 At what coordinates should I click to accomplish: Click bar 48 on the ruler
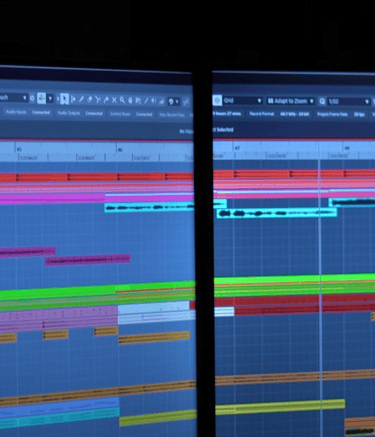tap(347, 148)
